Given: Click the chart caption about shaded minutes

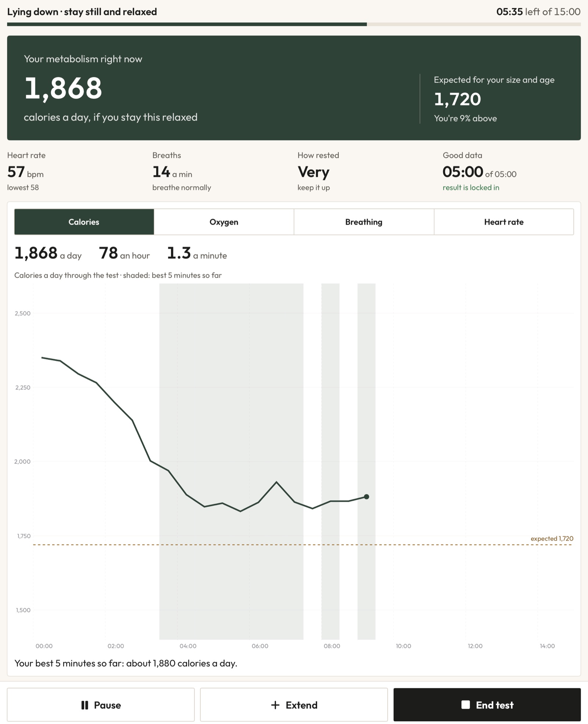Looking at the screenshot, I should (x=118, y=275).
